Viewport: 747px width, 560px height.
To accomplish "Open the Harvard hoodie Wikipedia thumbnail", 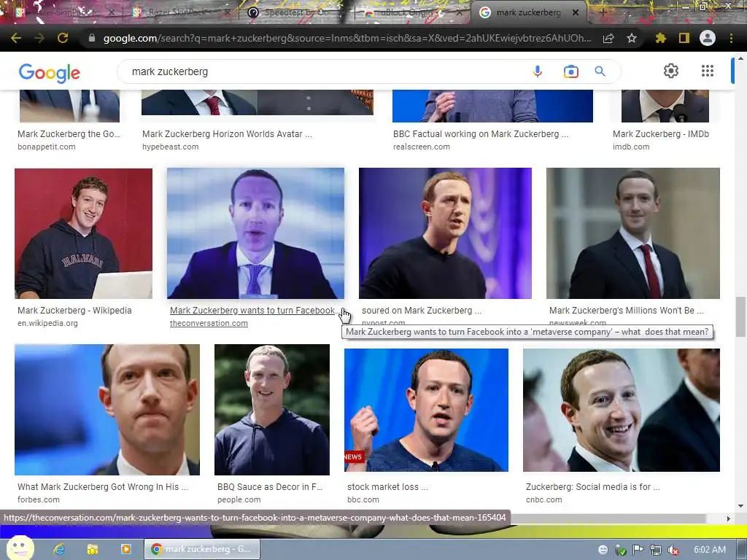I will pyautogui.click(x=83, y=233).
